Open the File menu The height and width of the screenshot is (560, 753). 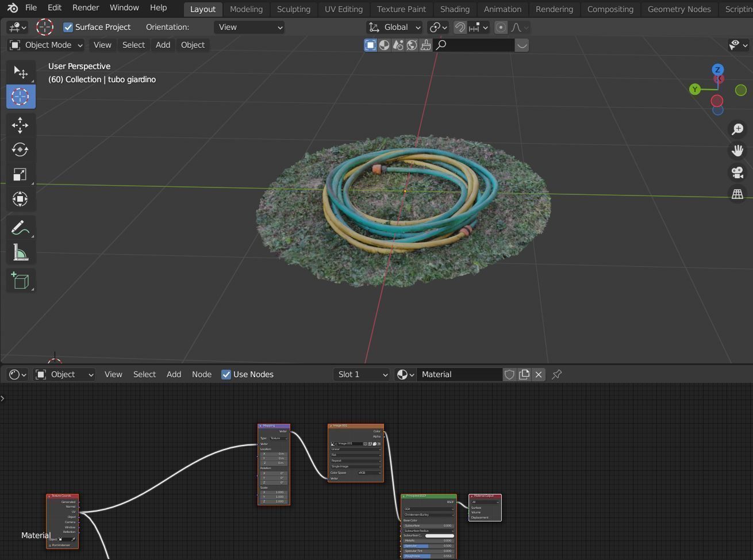31,8
